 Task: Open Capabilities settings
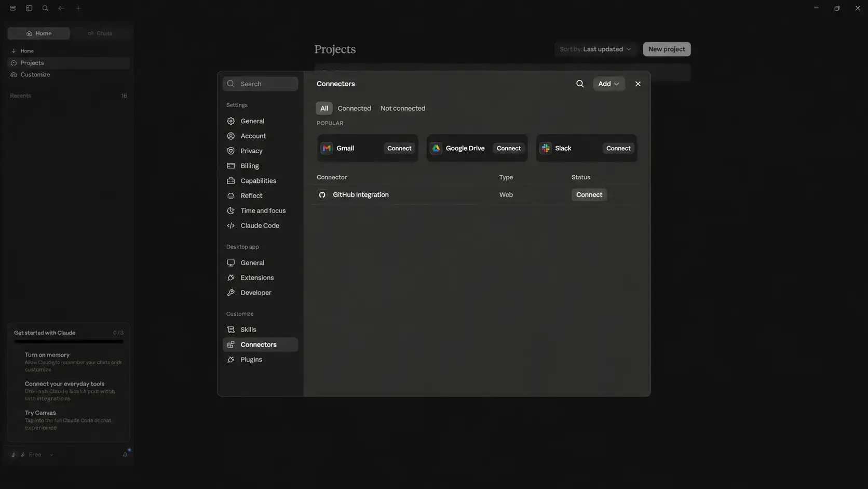point(260,181)
